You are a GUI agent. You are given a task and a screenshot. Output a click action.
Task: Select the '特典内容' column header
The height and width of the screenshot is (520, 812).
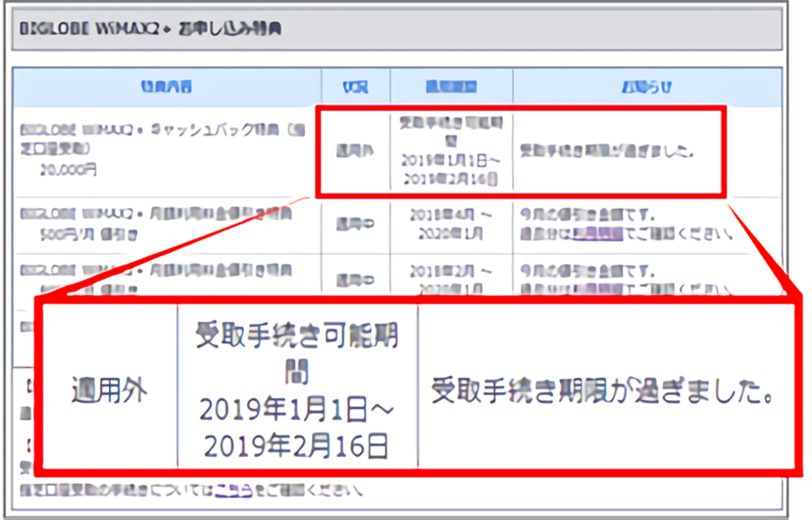(166, 87)
